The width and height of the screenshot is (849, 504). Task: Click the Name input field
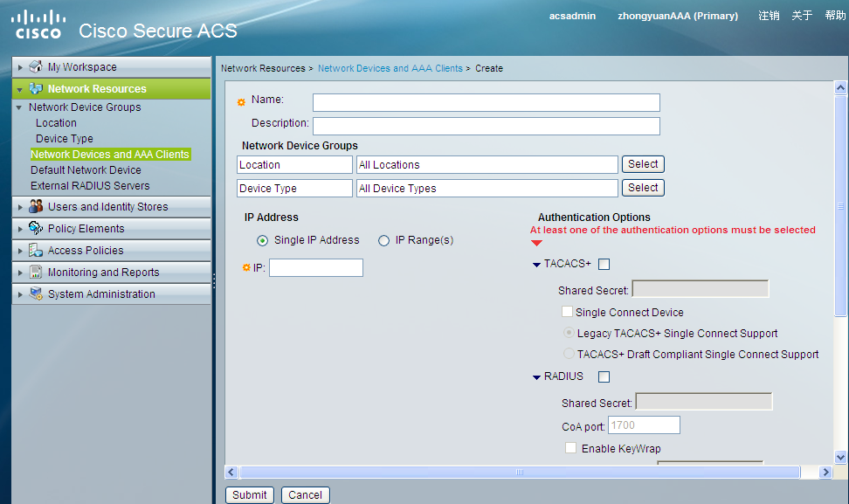487,102
